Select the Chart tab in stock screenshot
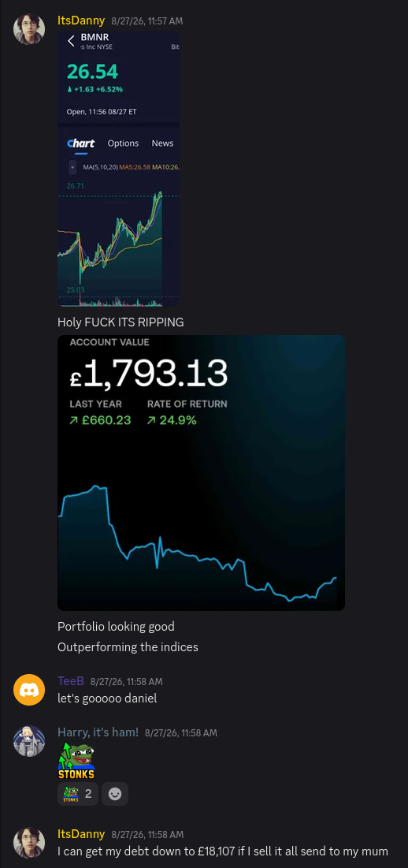The width and height of the screenshot is (408, 868). (80, 143)
